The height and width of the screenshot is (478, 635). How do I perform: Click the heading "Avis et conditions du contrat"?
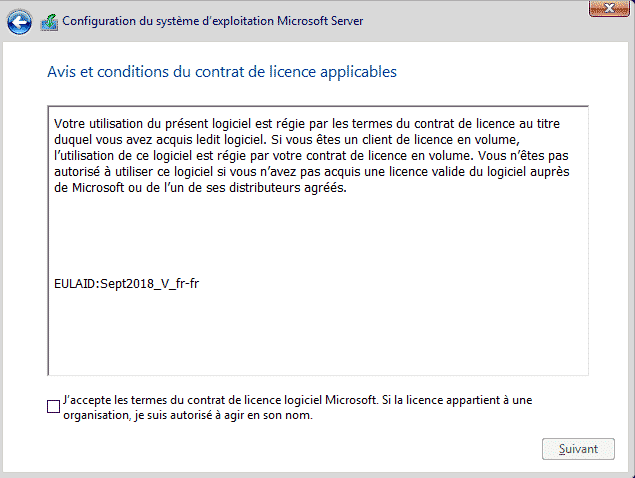221,72
